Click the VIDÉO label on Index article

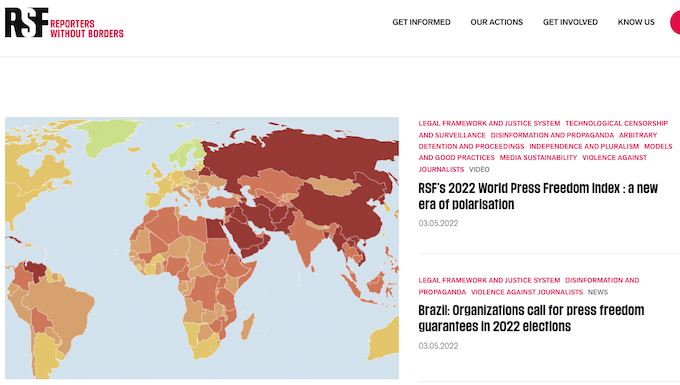click(x=479, y=170)
